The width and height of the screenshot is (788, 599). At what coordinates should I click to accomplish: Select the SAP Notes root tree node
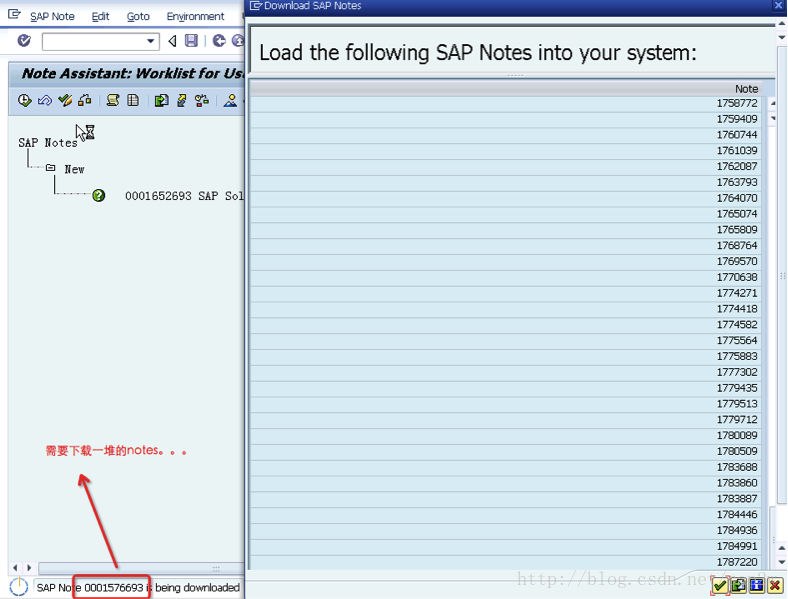[48, 143]
